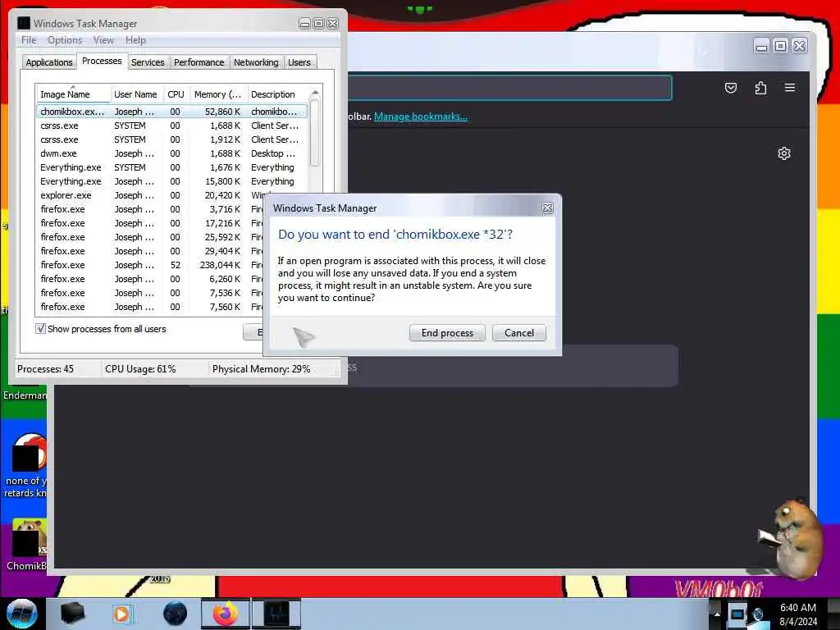This screenshot has width=840, height=630.
Task: Click the new tab settings gear in Firefox
Action: tap(783, 153)
